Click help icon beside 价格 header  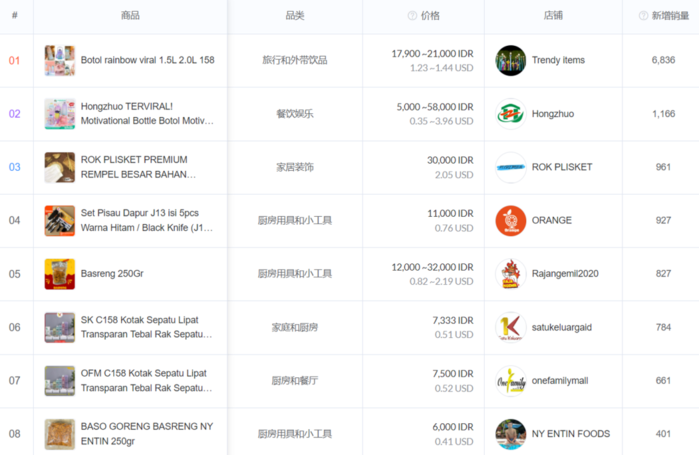412,16
